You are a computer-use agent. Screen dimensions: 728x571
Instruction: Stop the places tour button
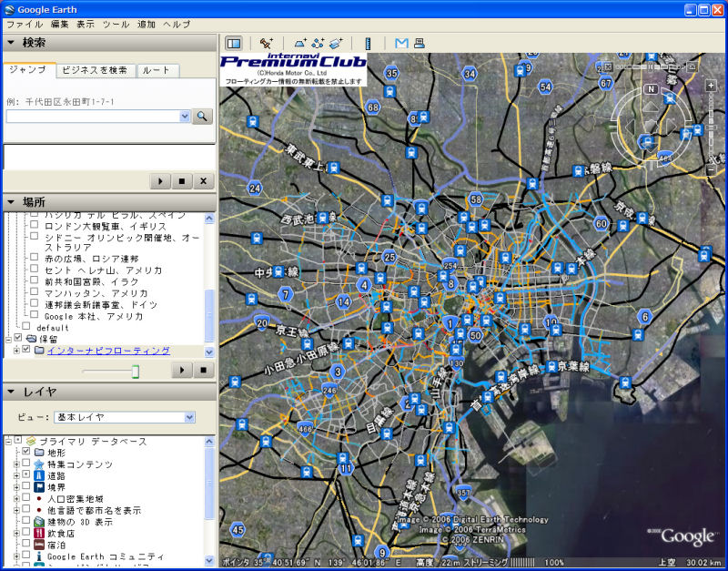pyautogui.click(x=203, y=371)
